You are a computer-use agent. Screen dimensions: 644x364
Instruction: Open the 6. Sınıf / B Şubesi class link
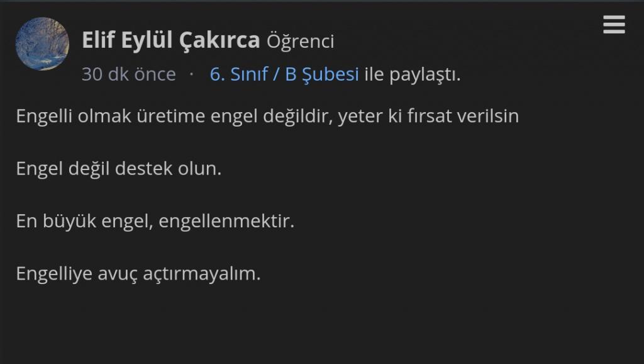pos(284,74)
